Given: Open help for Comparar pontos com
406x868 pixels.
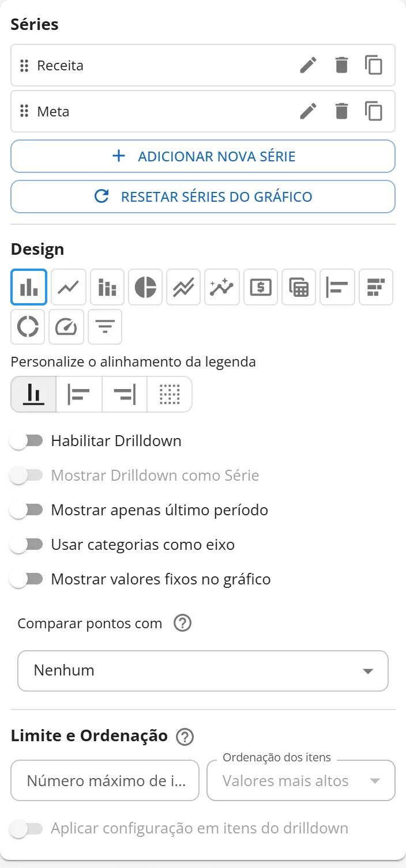Looking at the screenshot, I should (x=183, y=624).
